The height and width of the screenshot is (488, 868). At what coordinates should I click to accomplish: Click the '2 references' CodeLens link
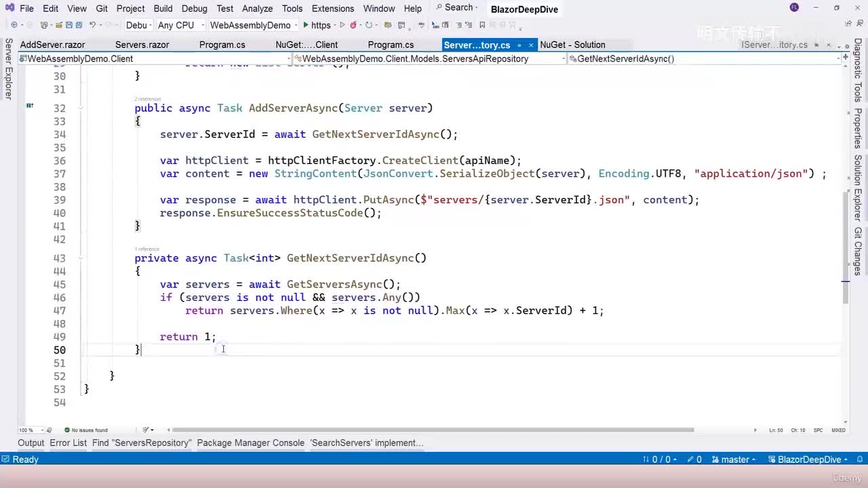(148, 99)
